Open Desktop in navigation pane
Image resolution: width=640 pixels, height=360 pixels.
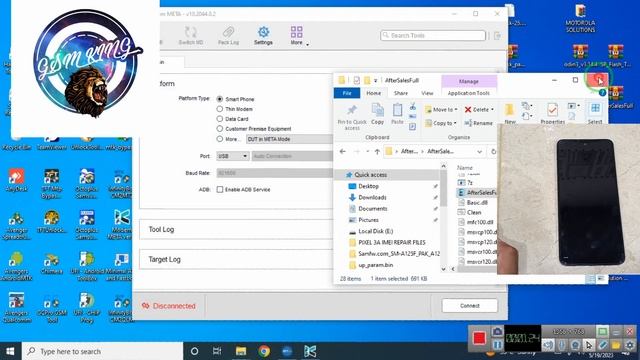pyautogui.click(x=368, y=186)
